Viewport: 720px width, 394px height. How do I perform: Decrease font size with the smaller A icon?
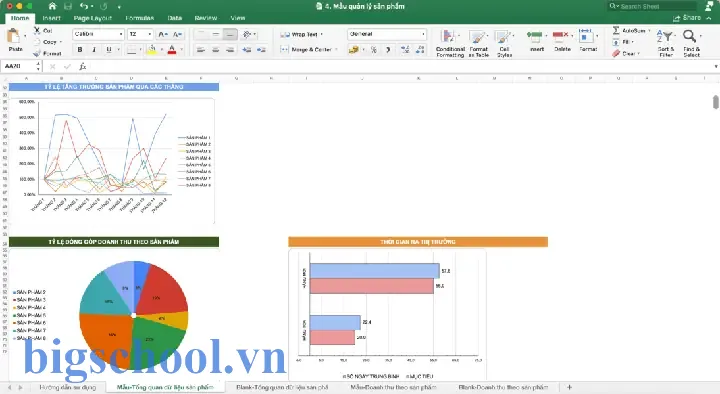click(x=177, y=34)
